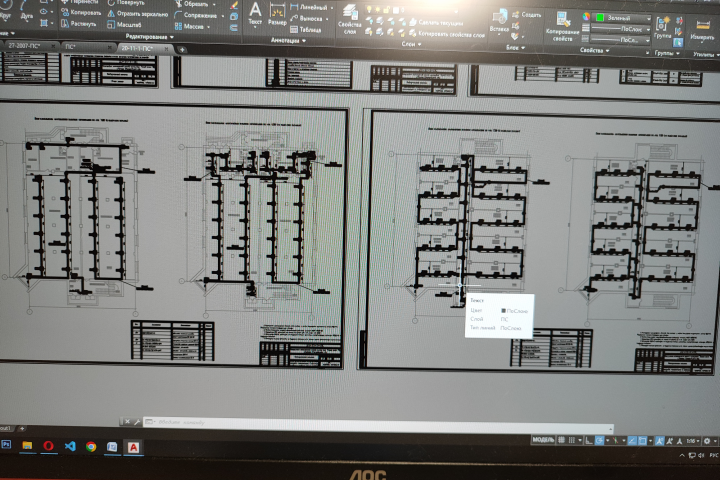720x480 pixels.
Task: Close the command line with X
Action: coord(127,422)
